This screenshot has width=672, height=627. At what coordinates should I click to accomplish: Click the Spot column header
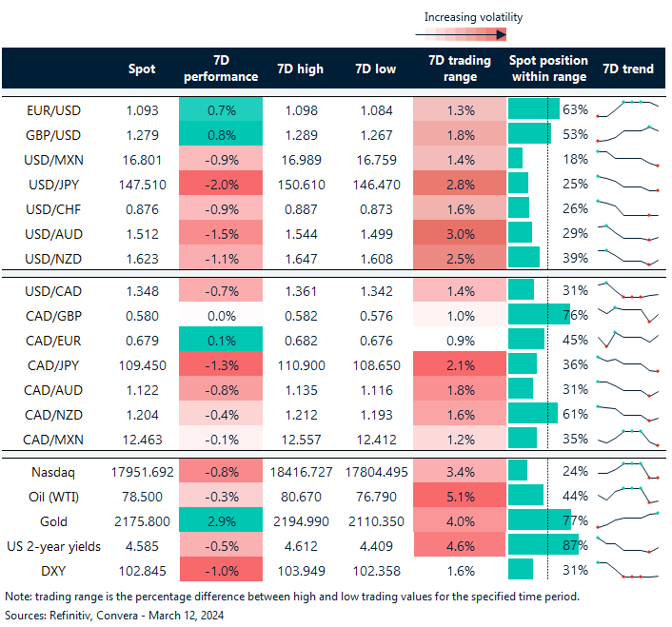[x=143, y=69]
